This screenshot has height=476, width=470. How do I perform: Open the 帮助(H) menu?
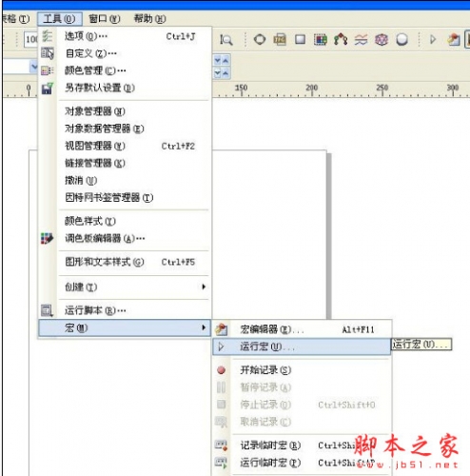pos(149,19)
